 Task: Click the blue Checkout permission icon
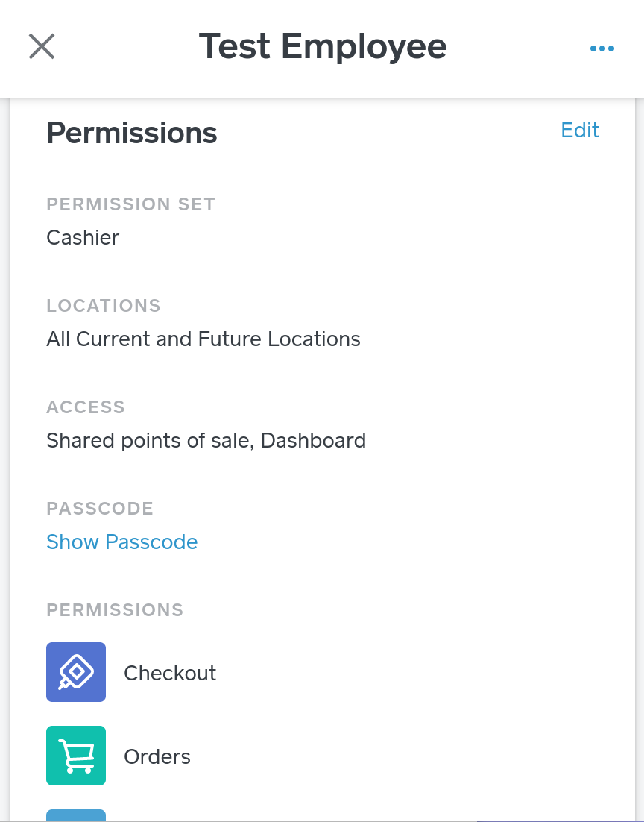76,672
